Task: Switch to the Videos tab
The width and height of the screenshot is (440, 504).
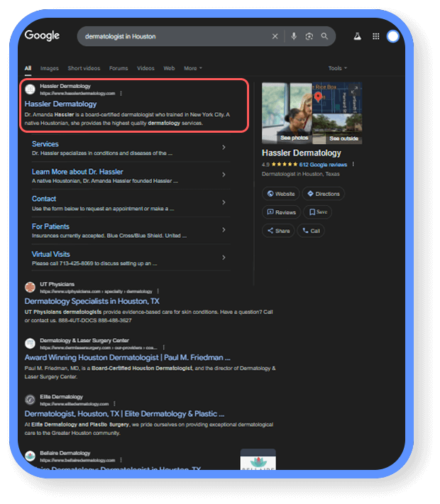Action: point(145,69)
